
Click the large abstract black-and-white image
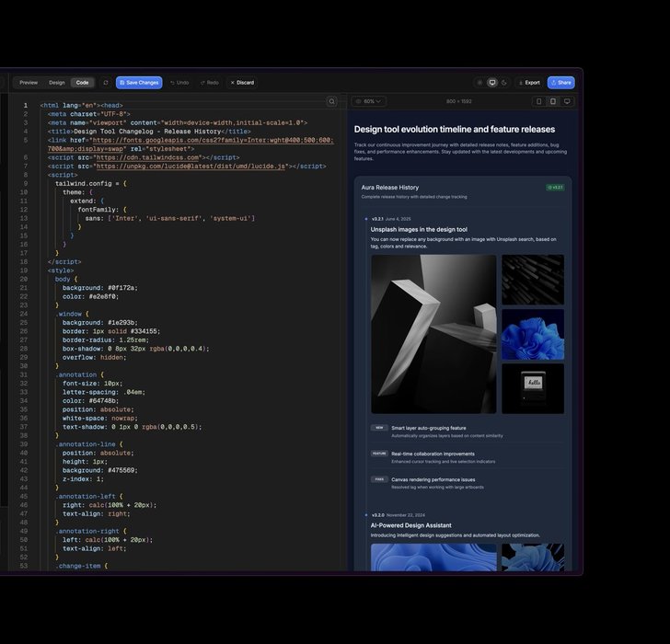pyautogui.click(x=433, y=334)
